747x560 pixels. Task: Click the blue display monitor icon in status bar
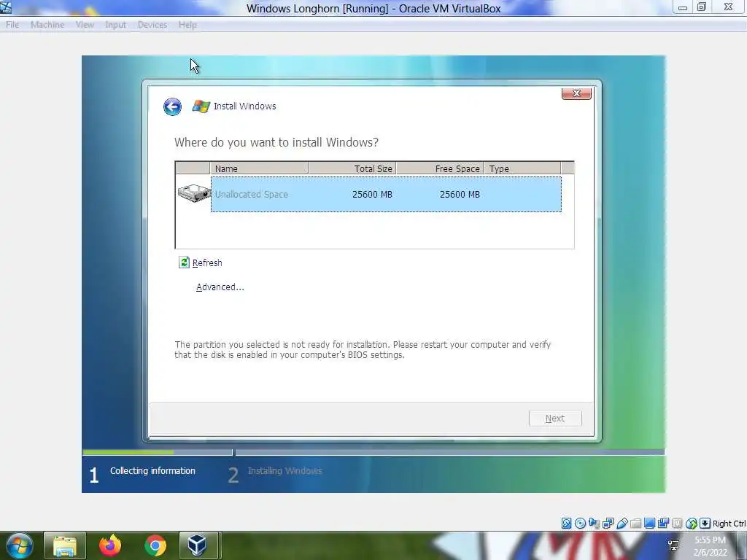[x=649, y=524]
